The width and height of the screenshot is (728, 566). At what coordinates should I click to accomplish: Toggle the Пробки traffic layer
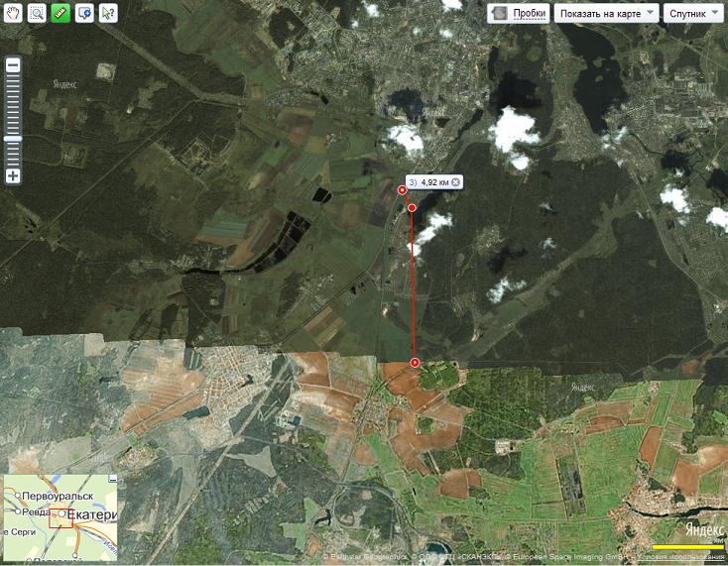[519, 13]
